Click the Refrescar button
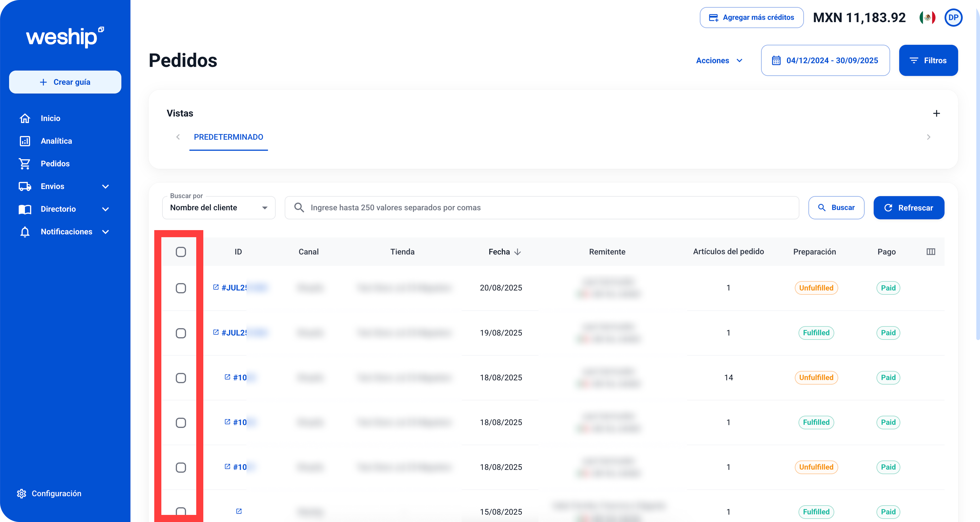Viewport: 980px width, 522px height. pos(909,208)
